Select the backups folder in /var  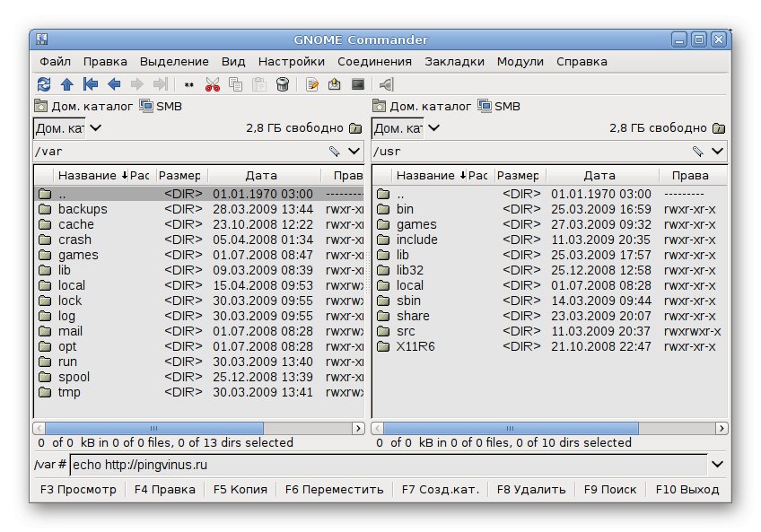point(199,209)
